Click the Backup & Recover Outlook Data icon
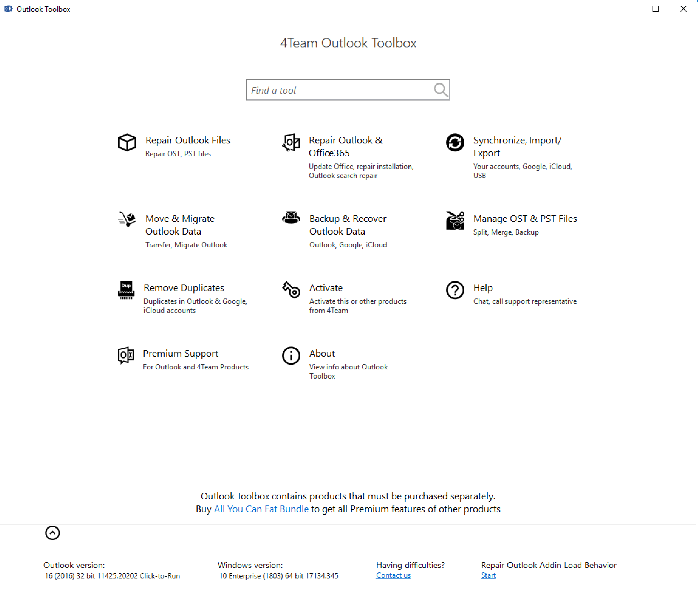This screenshot has width=700, height=613. 291,218
